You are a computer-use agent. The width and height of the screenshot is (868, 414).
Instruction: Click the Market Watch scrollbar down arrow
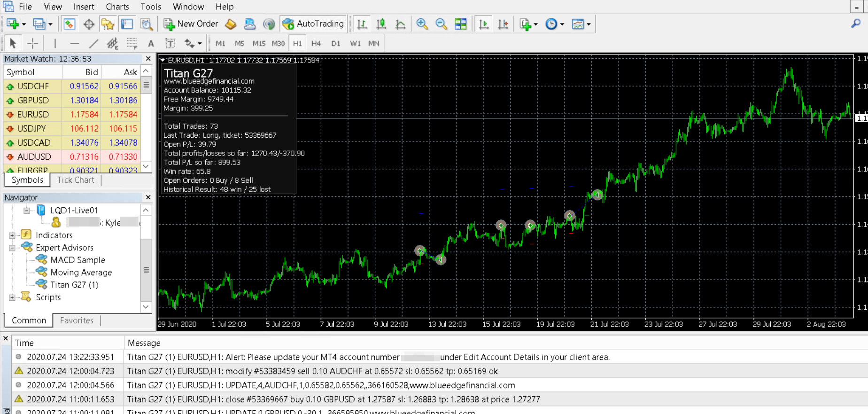pos(146,166)
